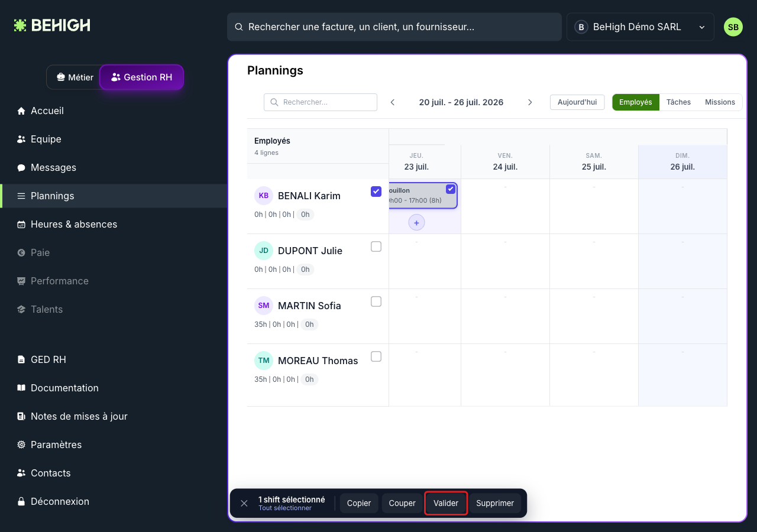Click the Messages chat bubble icon
The height and width of the screenshot is (532, 757).
[21, 168]
